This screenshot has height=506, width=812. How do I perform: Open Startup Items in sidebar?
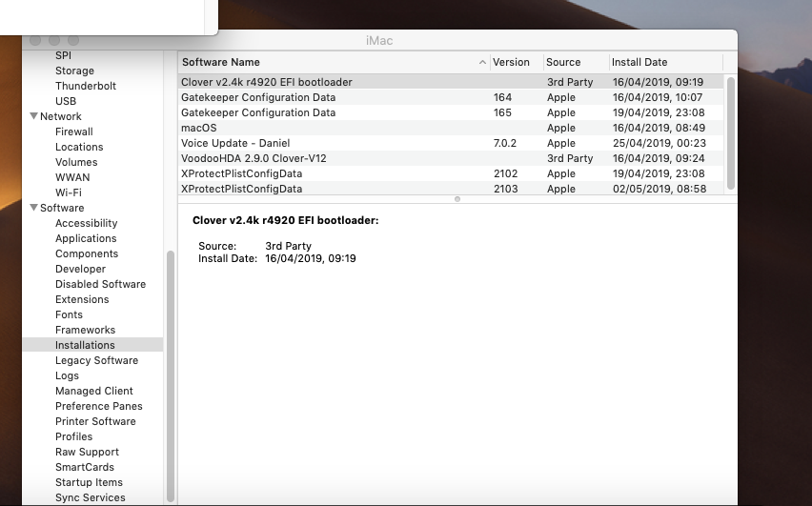coord(89,482)
